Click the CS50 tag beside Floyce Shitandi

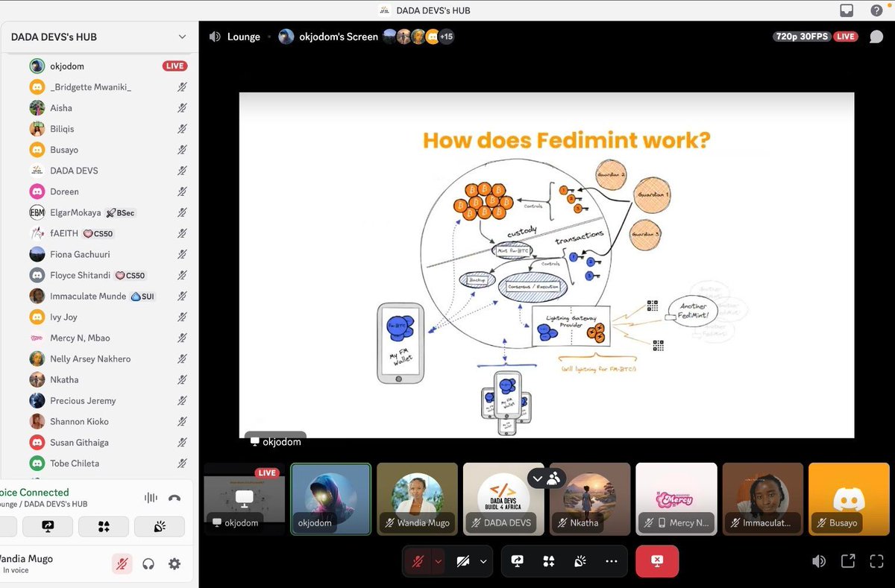click(x=130, y=275)
